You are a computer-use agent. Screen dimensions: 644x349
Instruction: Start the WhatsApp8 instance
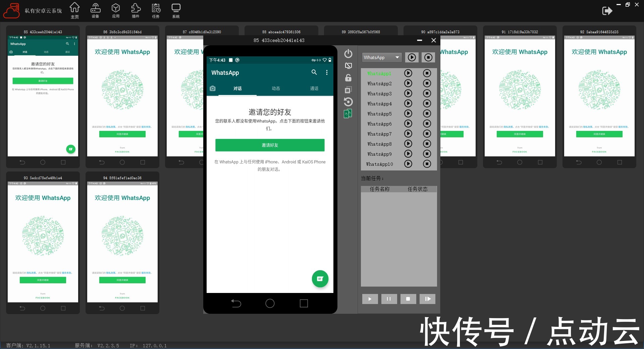(x=408, y=144)
